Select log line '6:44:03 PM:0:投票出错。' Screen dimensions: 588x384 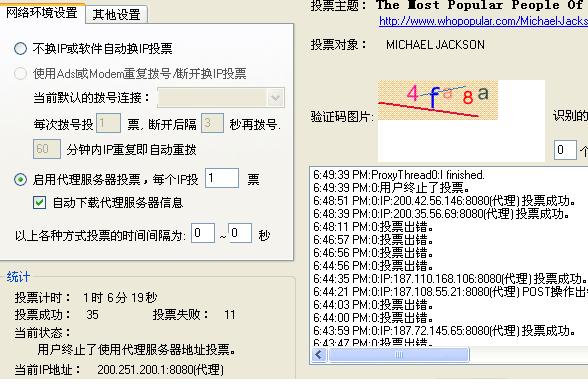[374, 305]
